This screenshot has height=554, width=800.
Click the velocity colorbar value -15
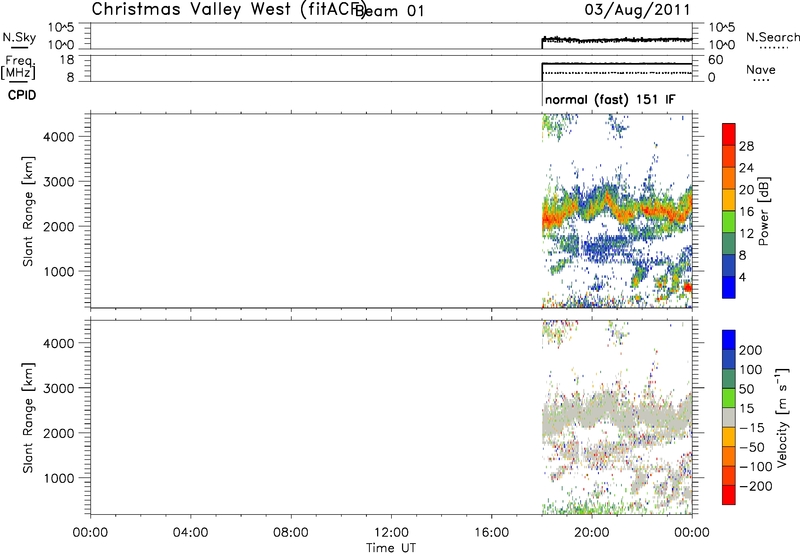[x=752, y=427]
